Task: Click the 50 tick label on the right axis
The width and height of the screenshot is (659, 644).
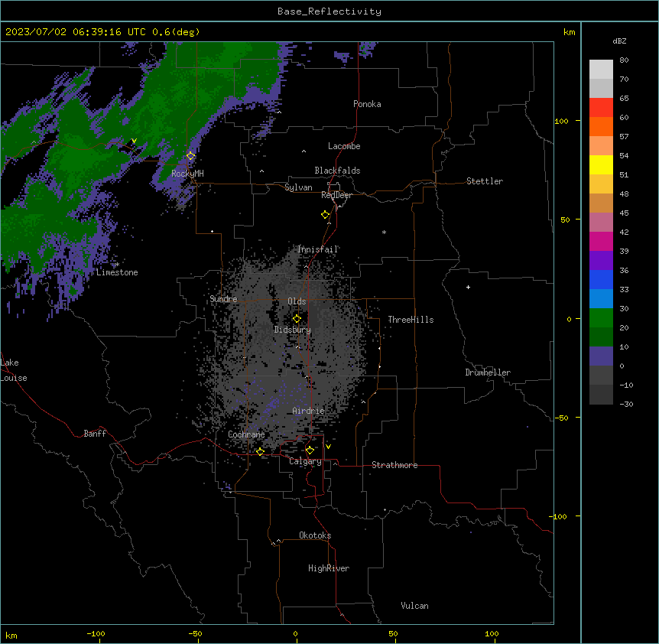Action: [x=565, y=220]
